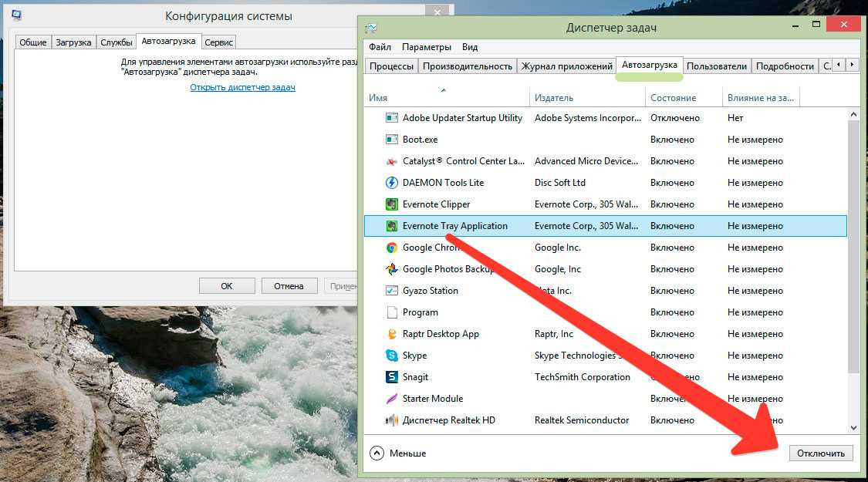Sort by the Влияние на за... column header
868x482 pixels.
[762, 97]
